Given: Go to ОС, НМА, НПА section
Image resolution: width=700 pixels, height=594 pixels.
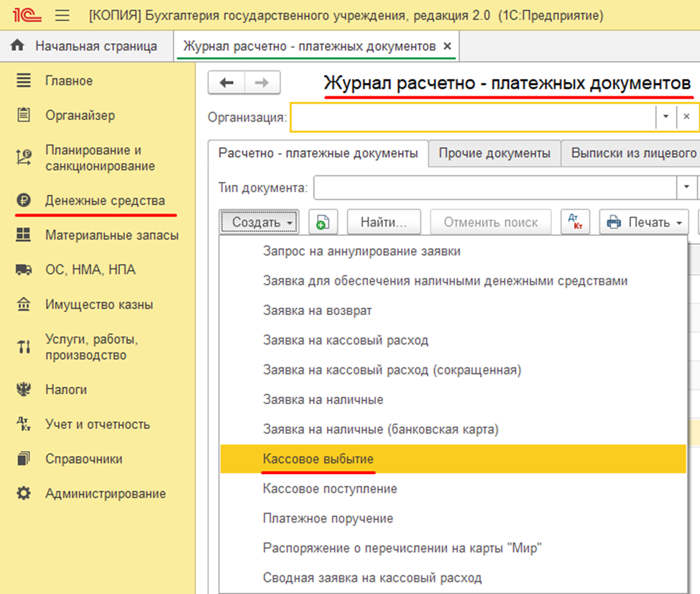Looking at the screenshot, I should point(90,270).
